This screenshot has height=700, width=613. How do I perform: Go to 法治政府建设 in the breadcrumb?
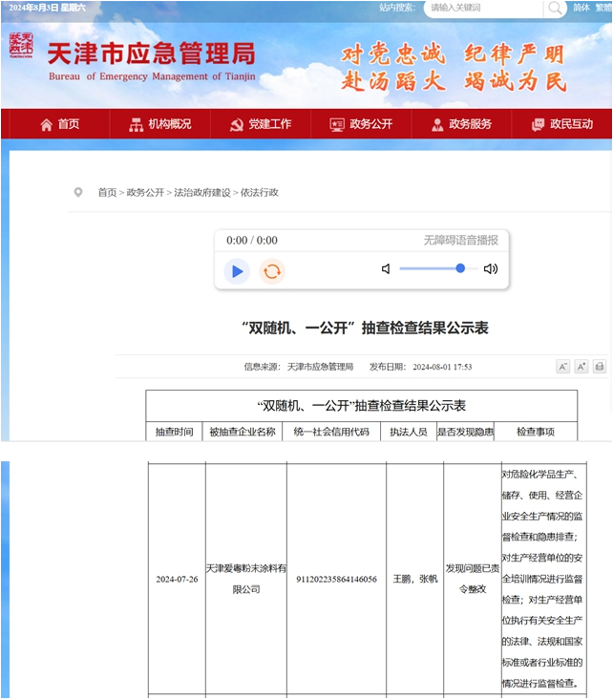pyautogui.click(x=202, y=192)
